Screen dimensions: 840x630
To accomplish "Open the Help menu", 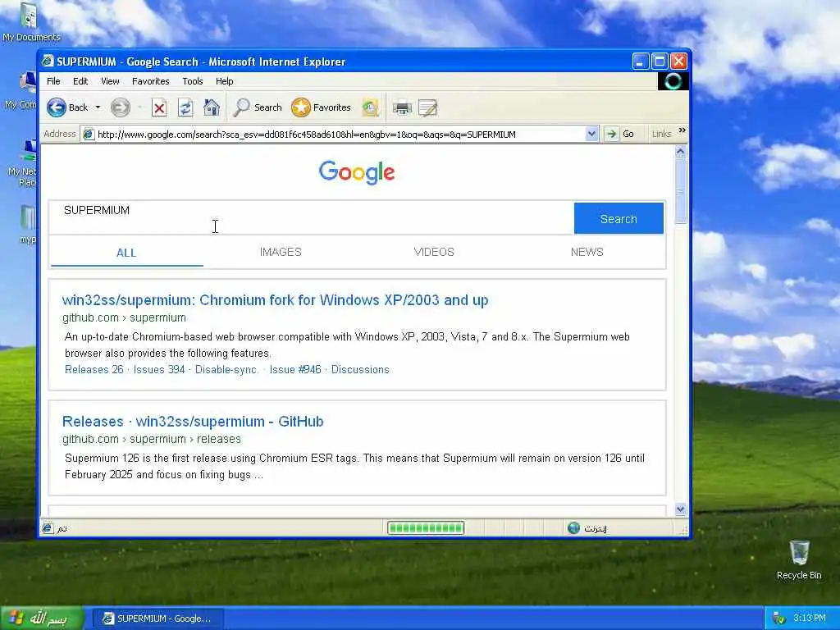I will pyautogui.click(x=225, y=81).
